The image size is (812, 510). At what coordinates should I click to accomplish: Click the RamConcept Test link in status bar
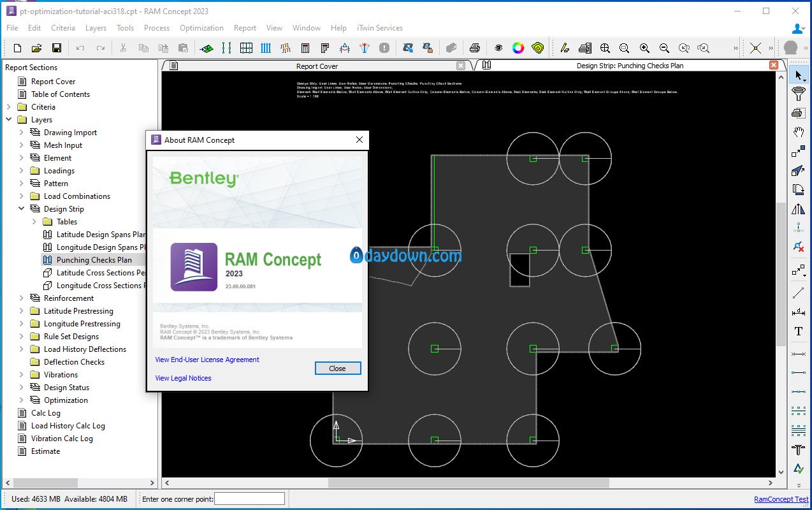(781, 500)
